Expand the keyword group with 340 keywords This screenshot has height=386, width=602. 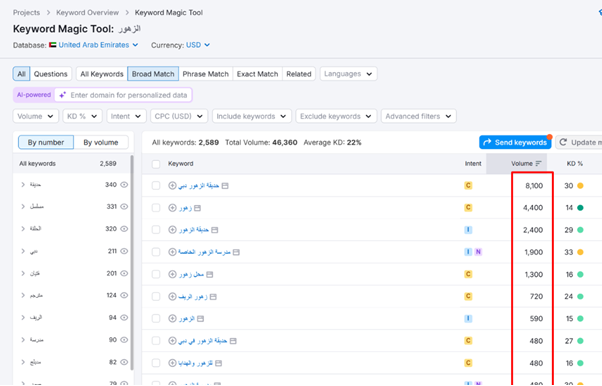pyautogui.click(x=23, y=185)
